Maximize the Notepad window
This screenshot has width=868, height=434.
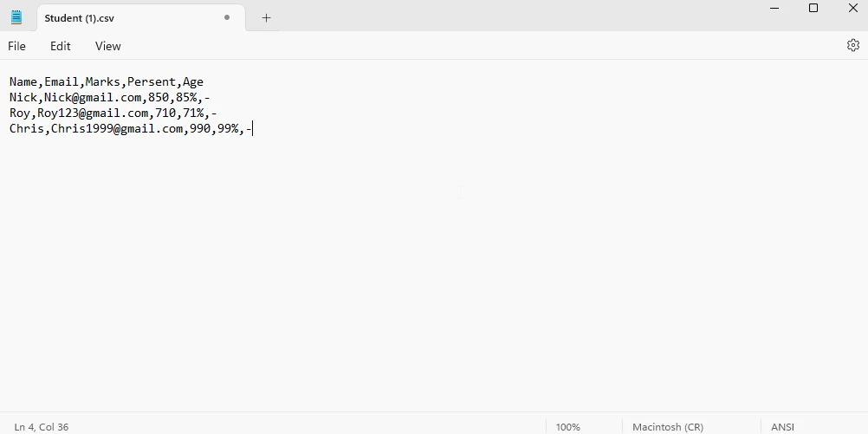(813, 9)
